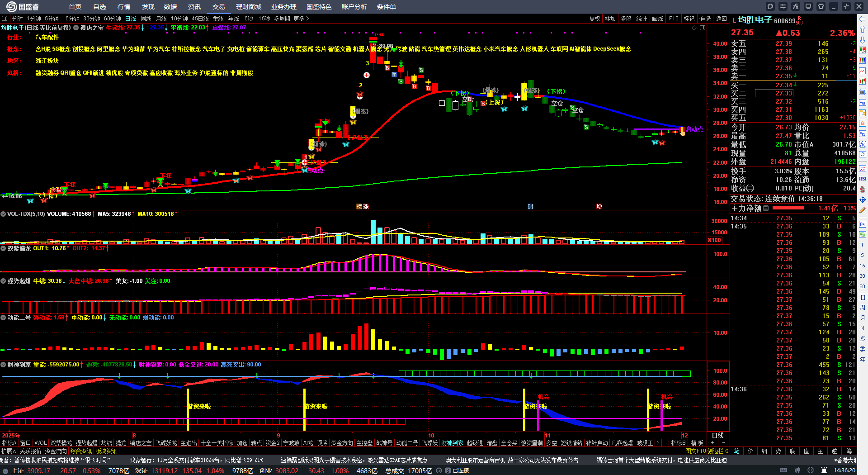
Task: Open the message chat icon in title bar
Action: (x=770, y=6)
